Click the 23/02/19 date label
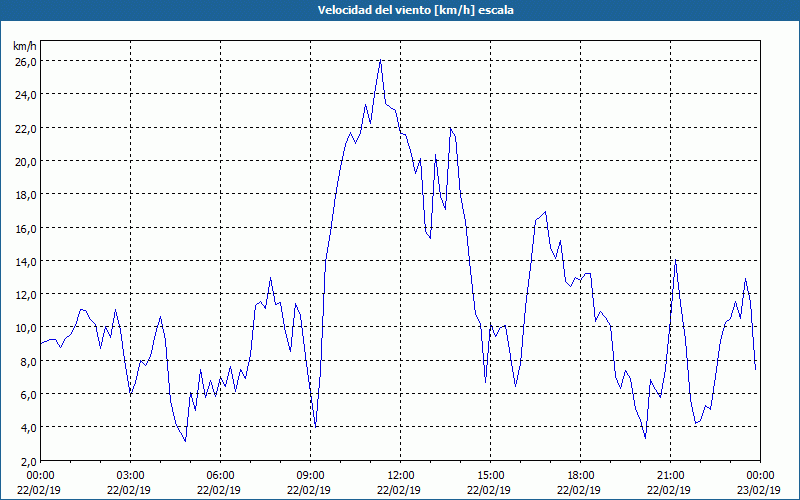 759,490
